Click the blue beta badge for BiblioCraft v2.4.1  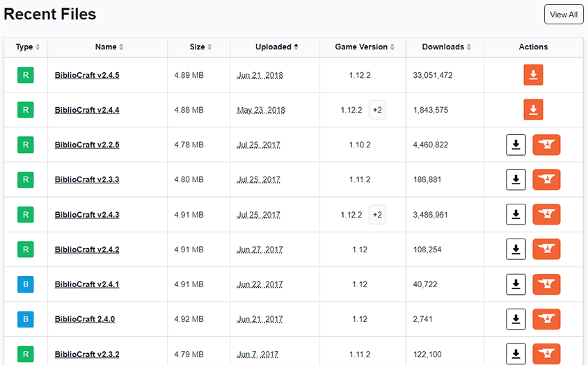pyautogui.click(x=25, y=284)
